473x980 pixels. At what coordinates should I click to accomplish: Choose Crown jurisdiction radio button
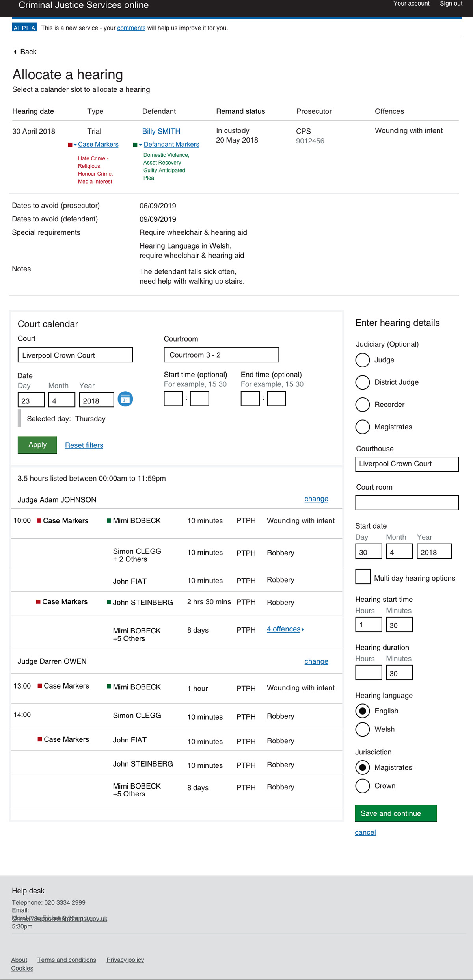point(363,785)
